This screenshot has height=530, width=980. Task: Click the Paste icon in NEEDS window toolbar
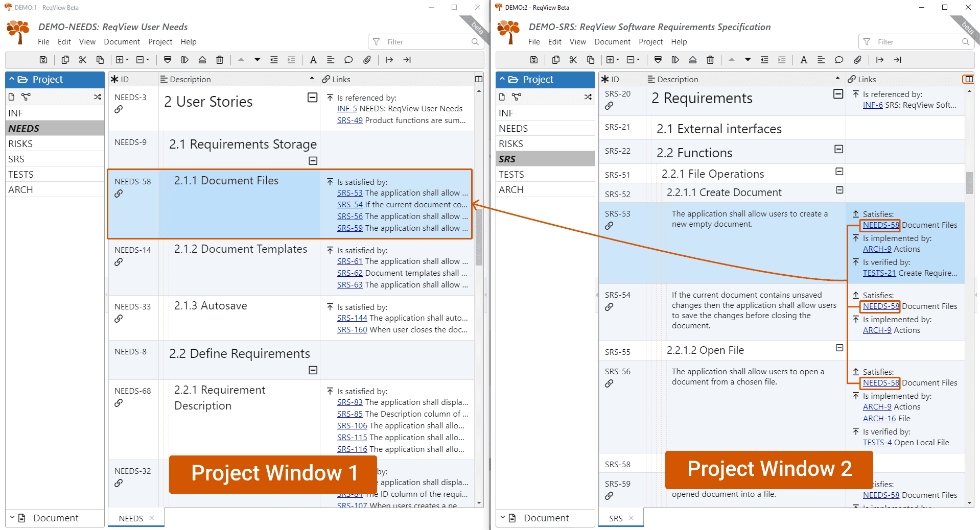pos(100,60)
